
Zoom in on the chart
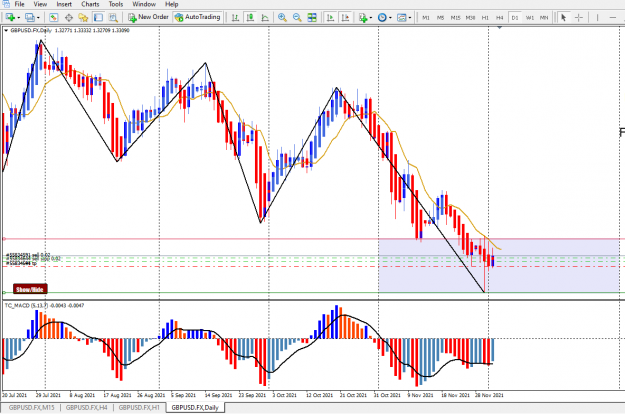(282, 18)
